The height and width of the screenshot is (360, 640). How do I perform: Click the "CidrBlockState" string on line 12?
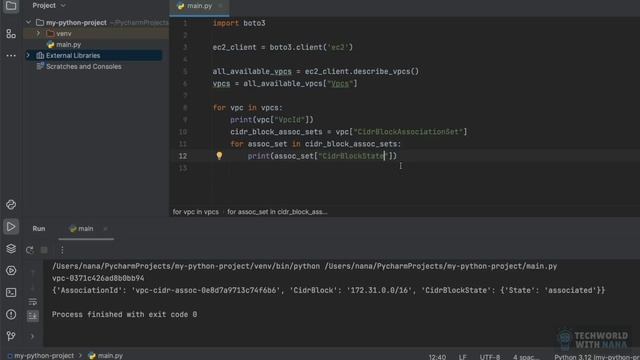[x=353, y=156]
